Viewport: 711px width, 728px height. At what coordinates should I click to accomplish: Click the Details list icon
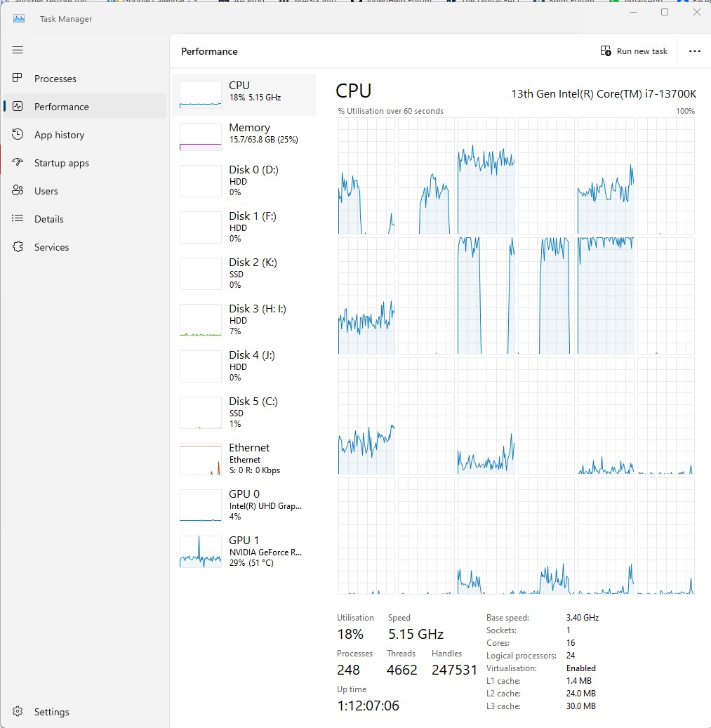[18, 219]
